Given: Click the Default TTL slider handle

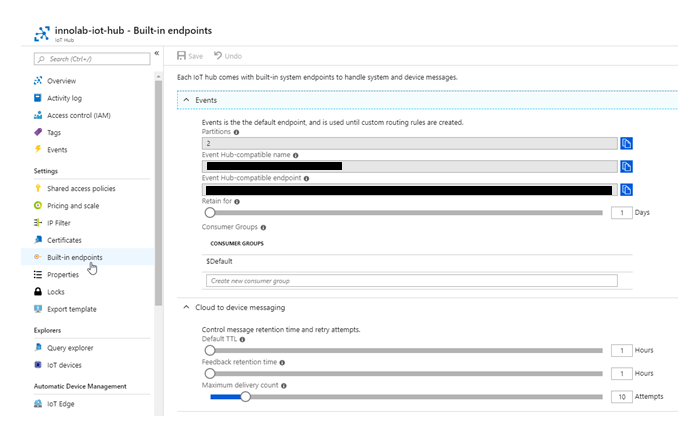Looking at the screenshot, I should [210, 350].
